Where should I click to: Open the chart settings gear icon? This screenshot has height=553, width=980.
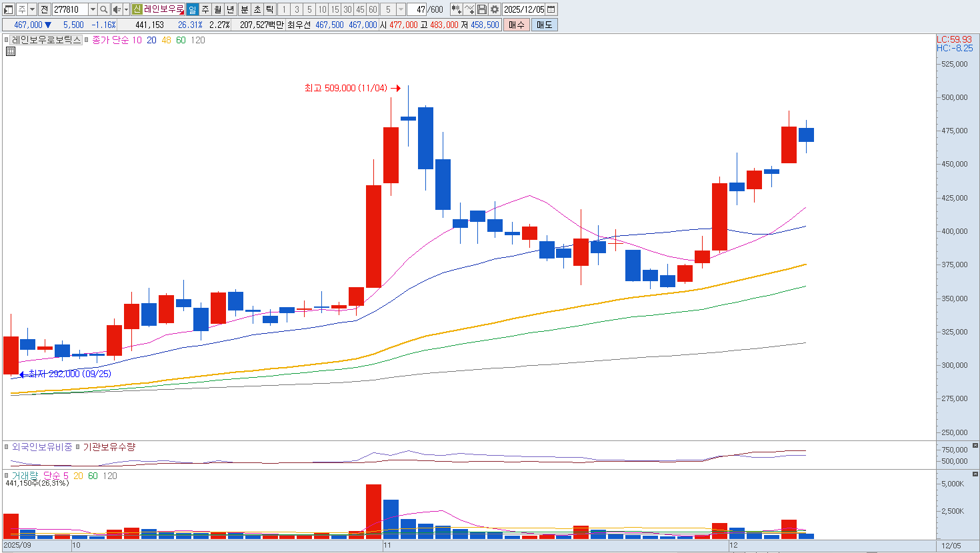(x=495, y=9)
